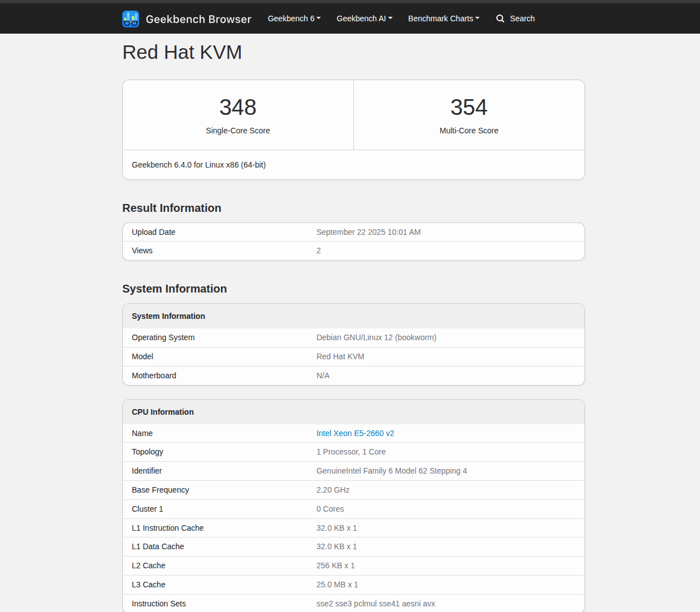
Task: Click the L1 Instruction Cache label
Action: coord(168,528)
